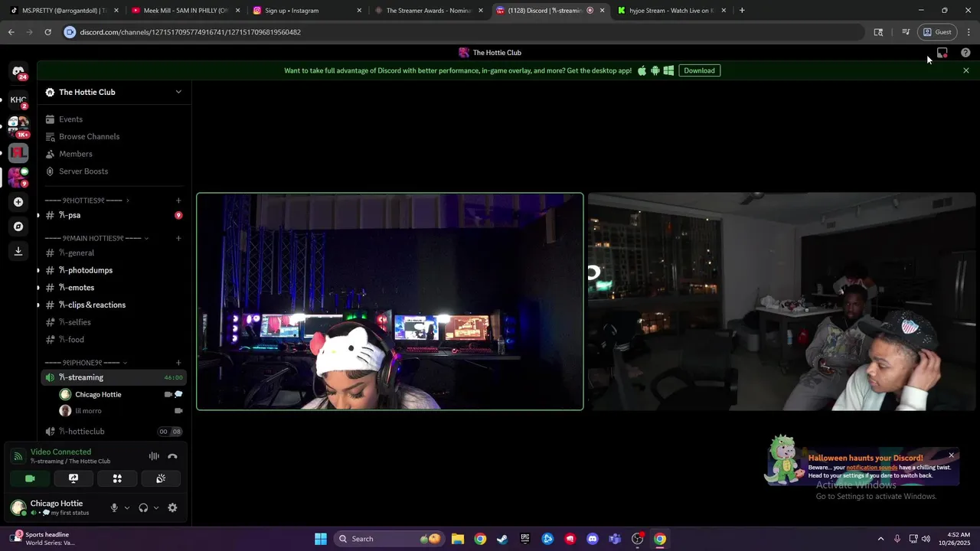Open Members list entry
The image size is (980, 551).
(x=113, y=154)
